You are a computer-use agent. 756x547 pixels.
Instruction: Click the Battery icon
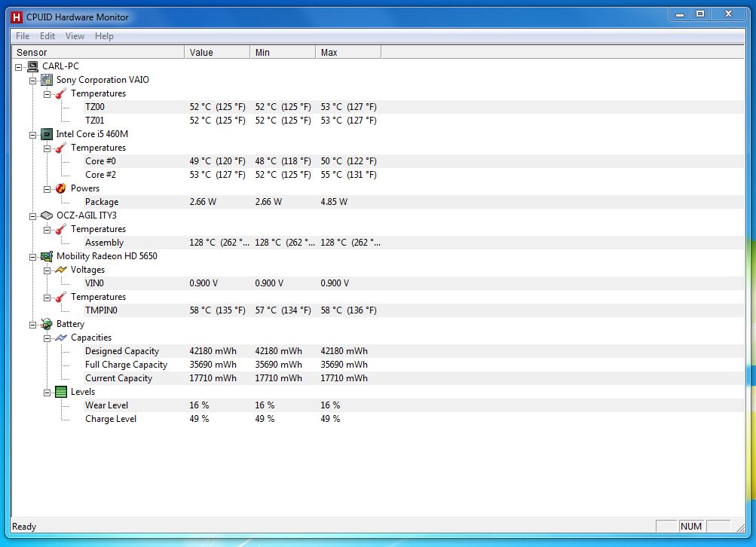(47, 324)
